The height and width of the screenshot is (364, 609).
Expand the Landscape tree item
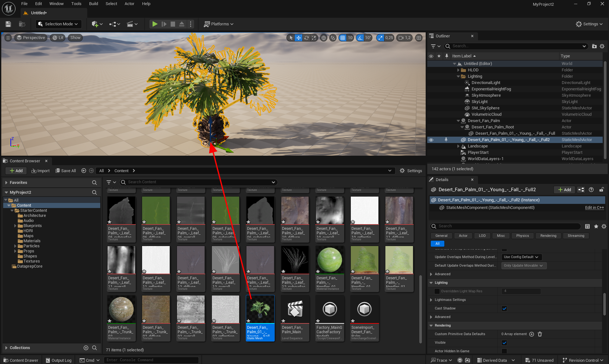pyautogui.click(x=458, y=146)
